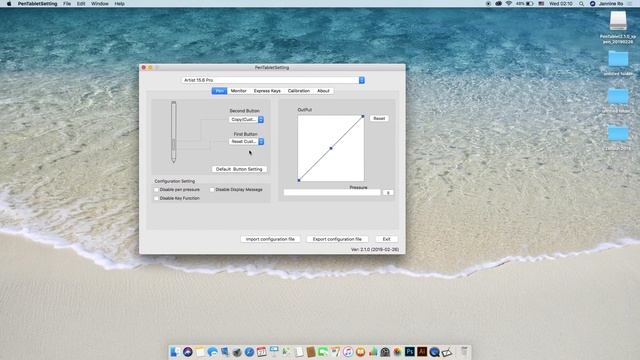Open the First Button function dropdown
Screen dimensions: 640x360
coord(247,141)
